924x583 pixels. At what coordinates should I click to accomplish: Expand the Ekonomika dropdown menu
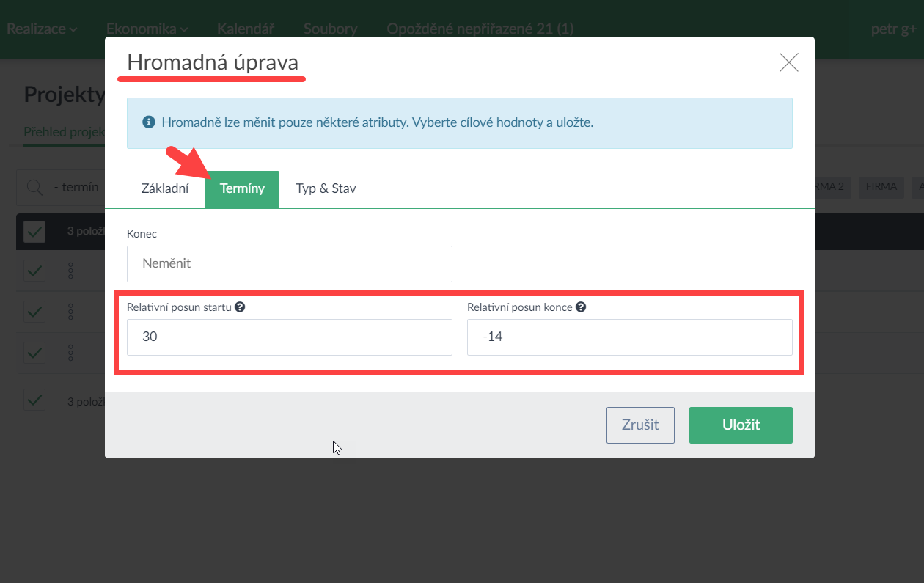pos(147,29)
